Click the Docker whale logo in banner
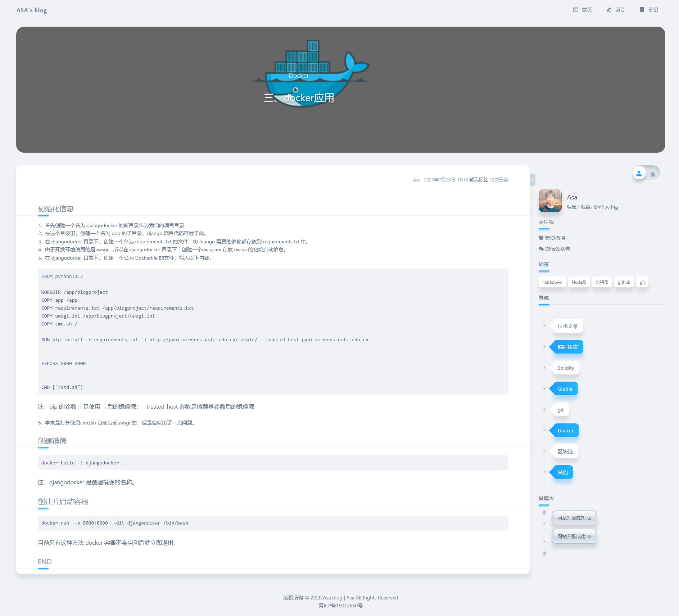Image resolution: width=679 pixels, height=616 pixels. click(x=311, y=72)
